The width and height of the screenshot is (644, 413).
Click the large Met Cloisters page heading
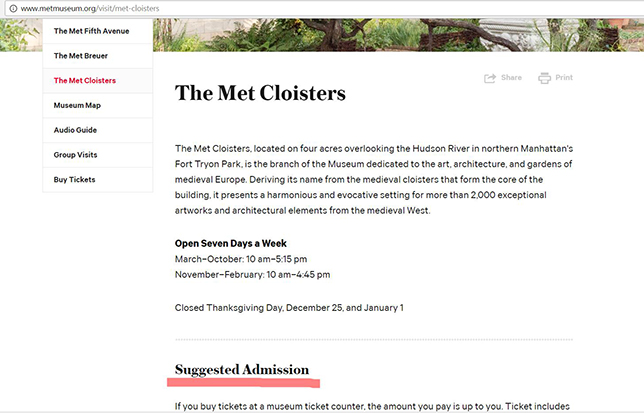260,94
